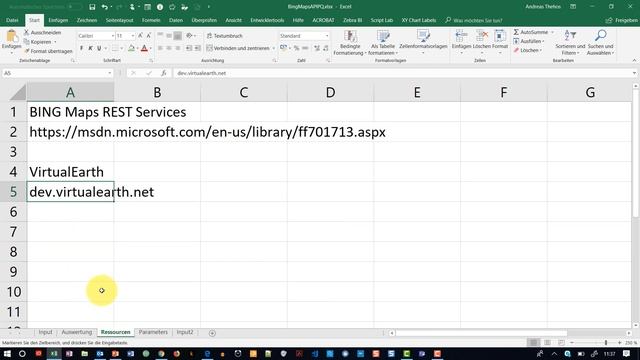Open font color dropdown arrow
Screen dimensions: 640x360
tap(151, 48)
